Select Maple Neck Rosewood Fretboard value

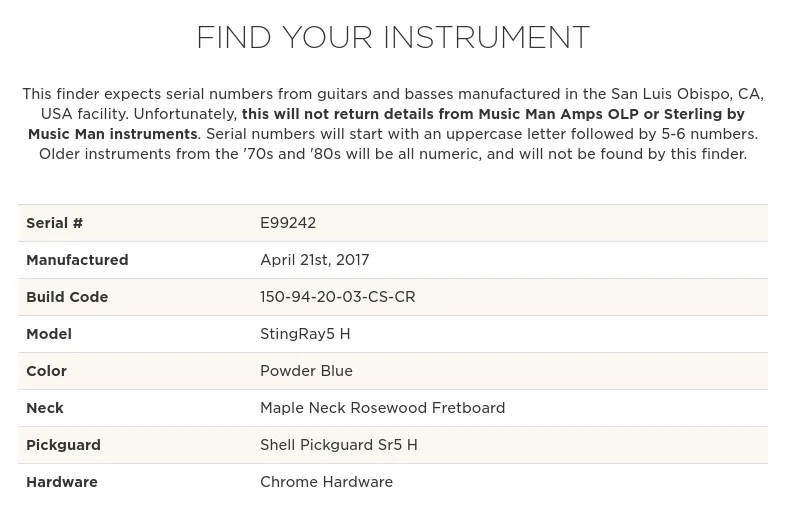pyautogui.click(x=382, y=408)
